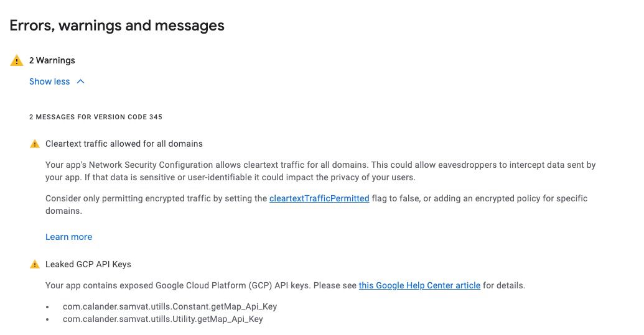
Task: Click the Errors, warnings and messages heading
Action: [x=117, y=25]
